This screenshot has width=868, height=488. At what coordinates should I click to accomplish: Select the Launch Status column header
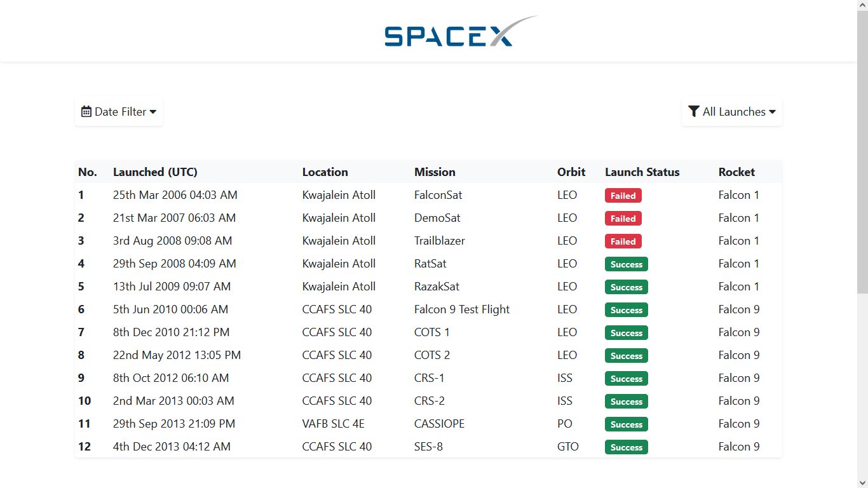642,172
